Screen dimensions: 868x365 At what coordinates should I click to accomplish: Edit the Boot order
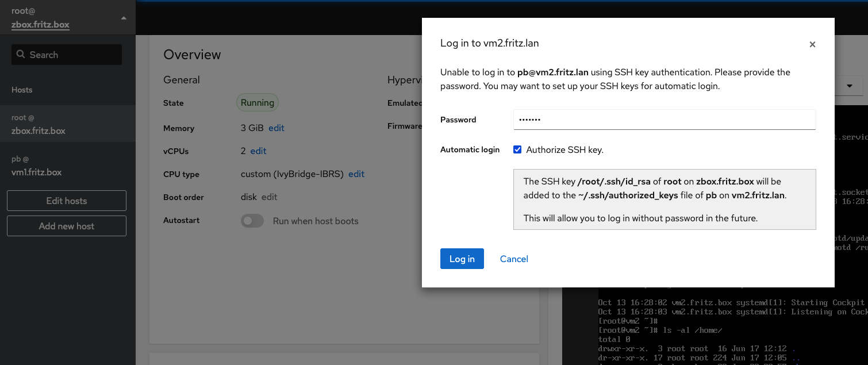[270, 197]
